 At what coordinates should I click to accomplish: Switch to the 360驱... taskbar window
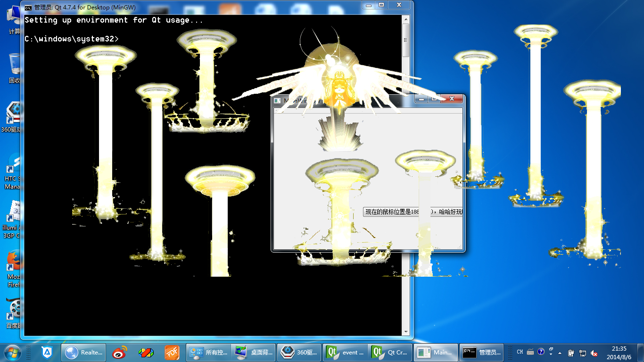click(x=299, y=352)
